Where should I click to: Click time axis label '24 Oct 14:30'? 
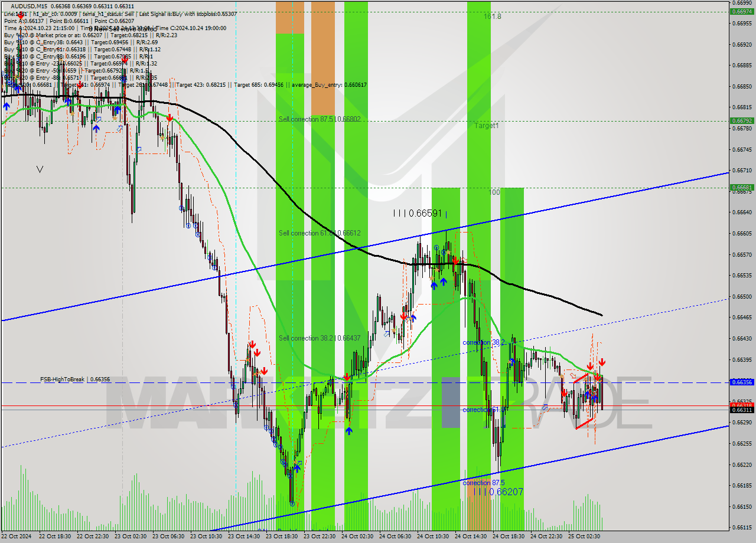471,536
